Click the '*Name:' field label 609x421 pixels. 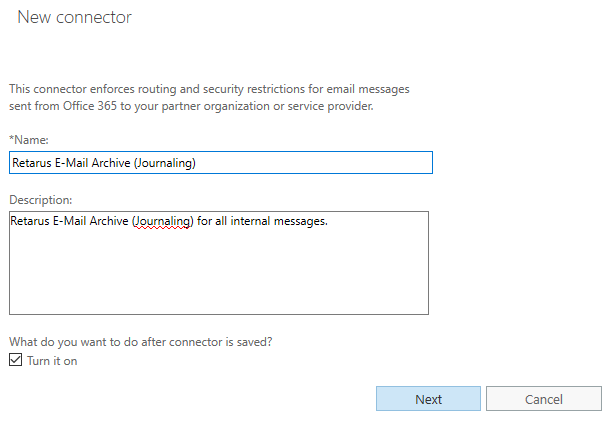point(28,140)
